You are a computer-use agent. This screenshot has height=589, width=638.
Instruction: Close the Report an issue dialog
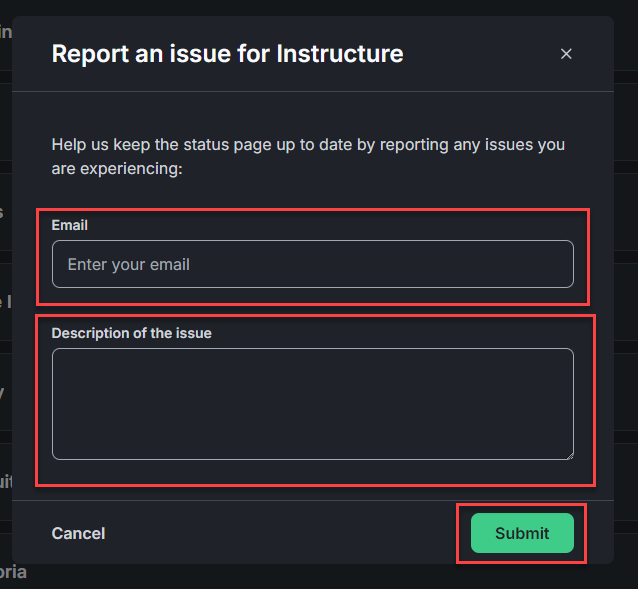(566, 54)
